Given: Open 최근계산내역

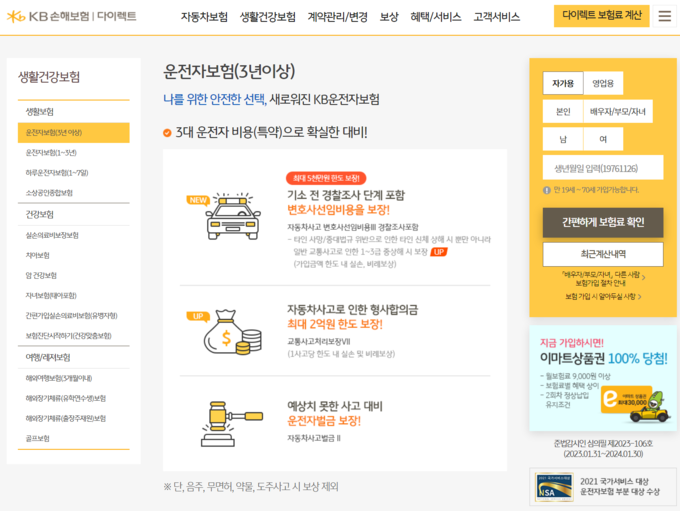Looking at the screenshot, I should click(603, 254).
